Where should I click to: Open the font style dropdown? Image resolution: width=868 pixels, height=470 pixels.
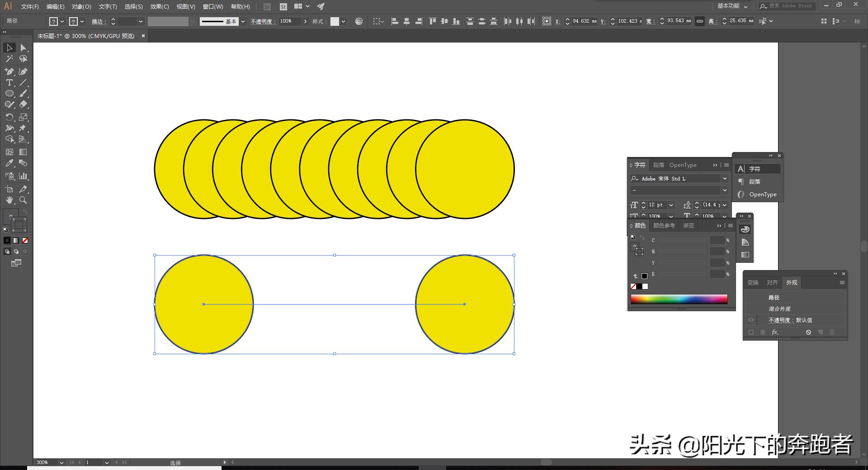point(725,190)
